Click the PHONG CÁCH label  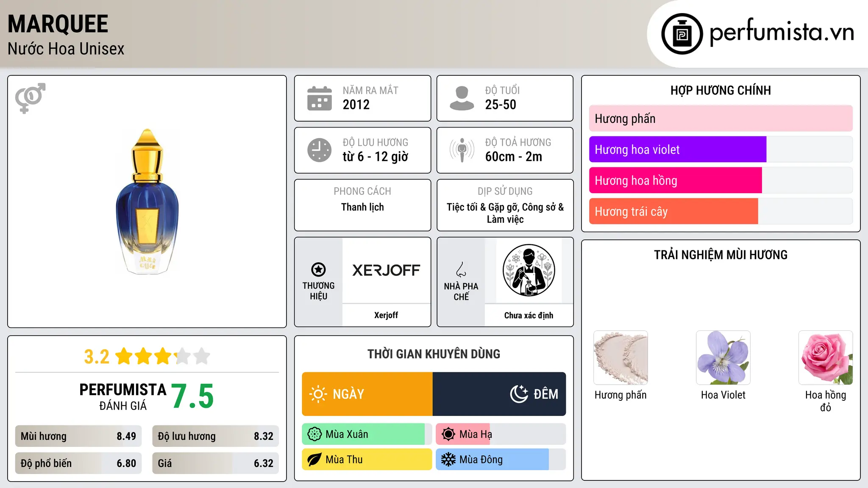click(362, 191)
